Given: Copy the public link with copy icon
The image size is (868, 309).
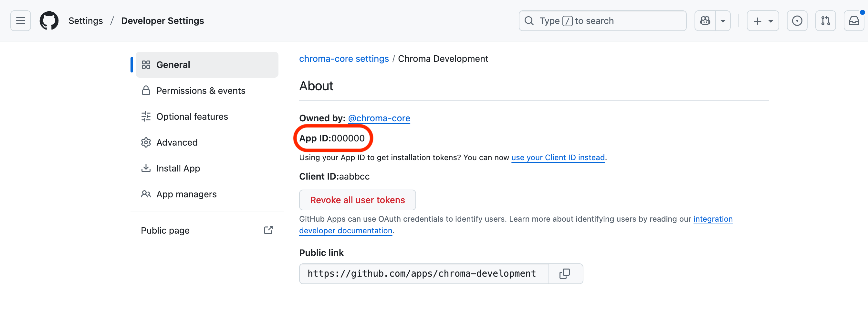Looking at the screenshot, I should [565, 274].
